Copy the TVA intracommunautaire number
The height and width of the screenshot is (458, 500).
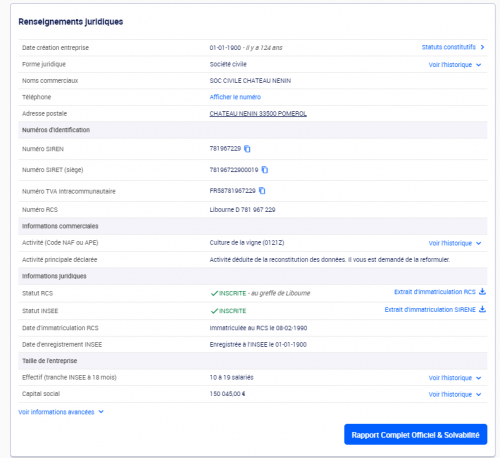click(262, 191)
